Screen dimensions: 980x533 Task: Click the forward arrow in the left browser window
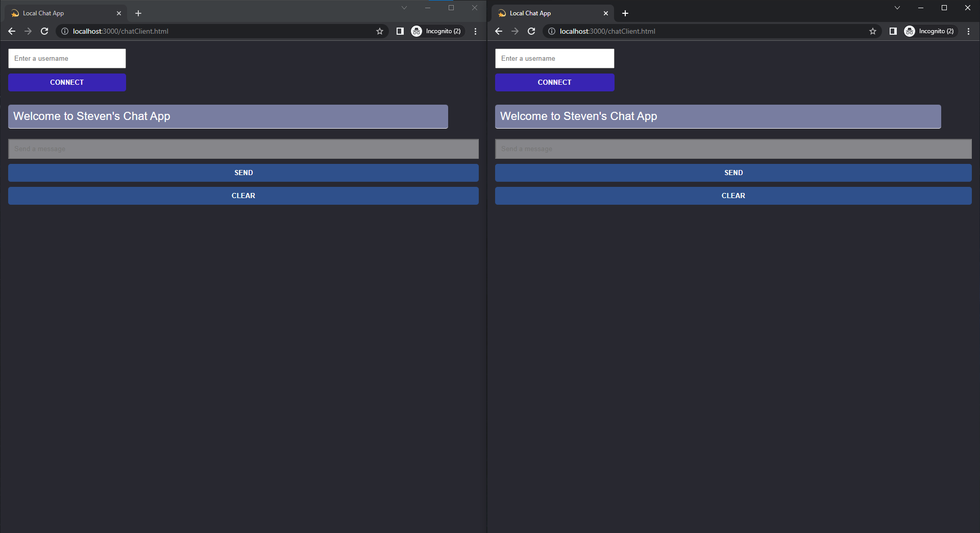coord(28,31)
